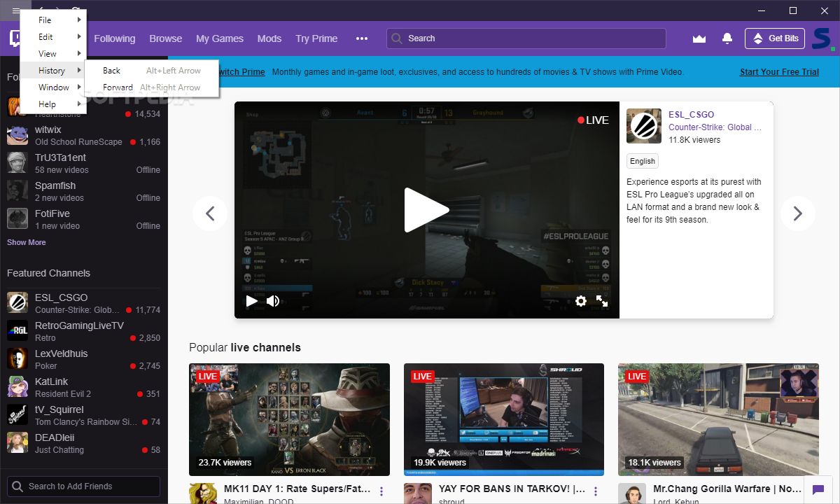The height and width of the screenshot is (504, 840).
Task: Click KatLink channel avatar
Action: pos(17,387)
